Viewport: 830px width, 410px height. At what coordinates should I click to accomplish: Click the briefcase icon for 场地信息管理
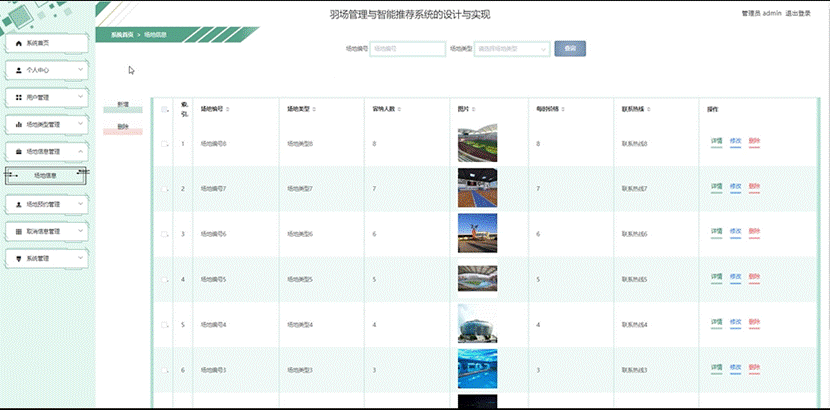(x=19, y=151)
